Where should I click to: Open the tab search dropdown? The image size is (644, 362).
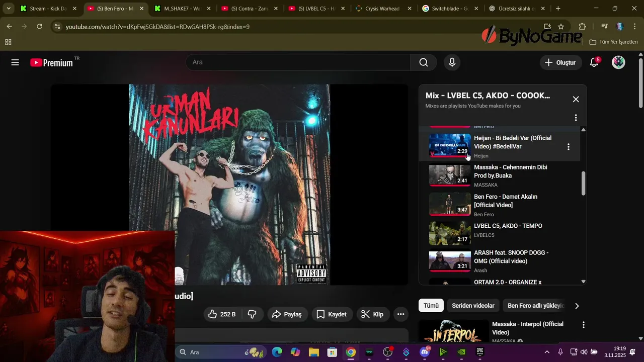tap(8, 9)
